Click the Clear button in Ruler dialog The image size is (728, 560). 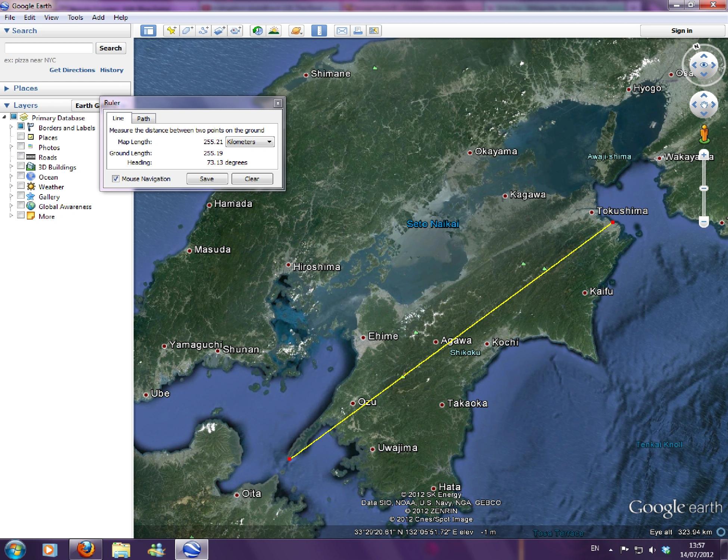(x=252, y=179)
